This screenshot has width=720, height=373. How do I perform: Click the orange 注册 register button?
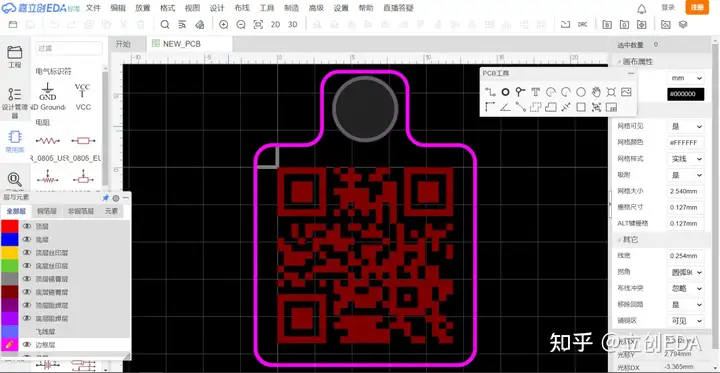(x=697, y=7)
